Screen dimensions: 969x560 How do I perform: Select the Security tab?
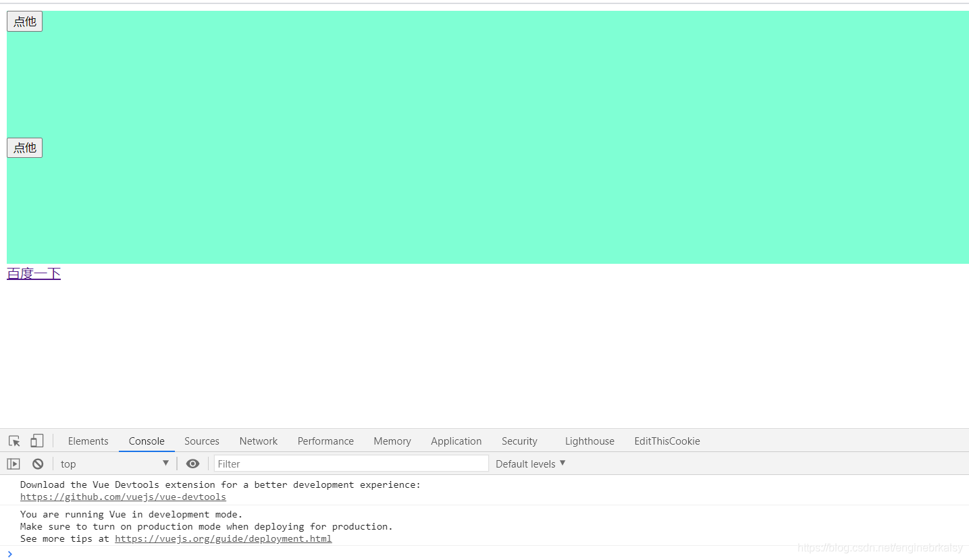tap(519, 441)
